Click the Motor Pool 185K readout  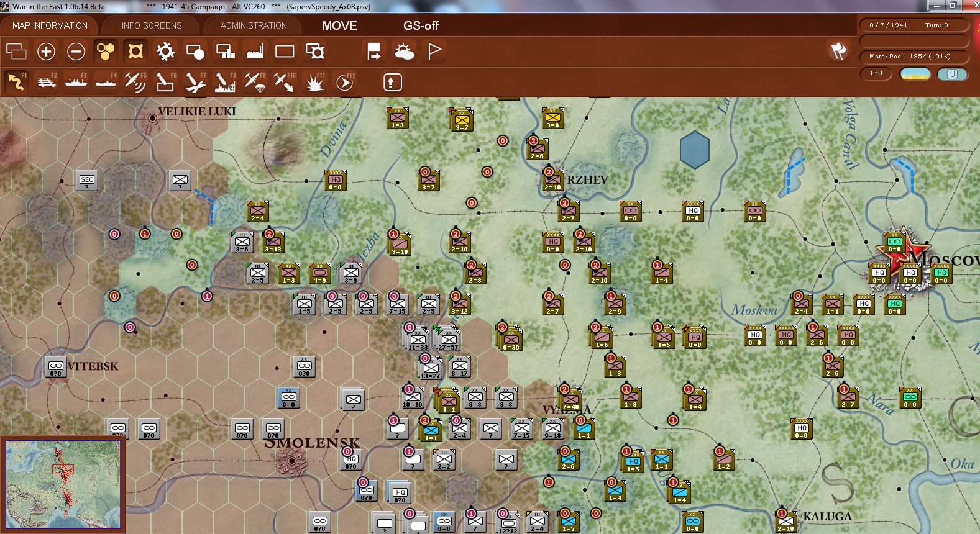[914, 56]
